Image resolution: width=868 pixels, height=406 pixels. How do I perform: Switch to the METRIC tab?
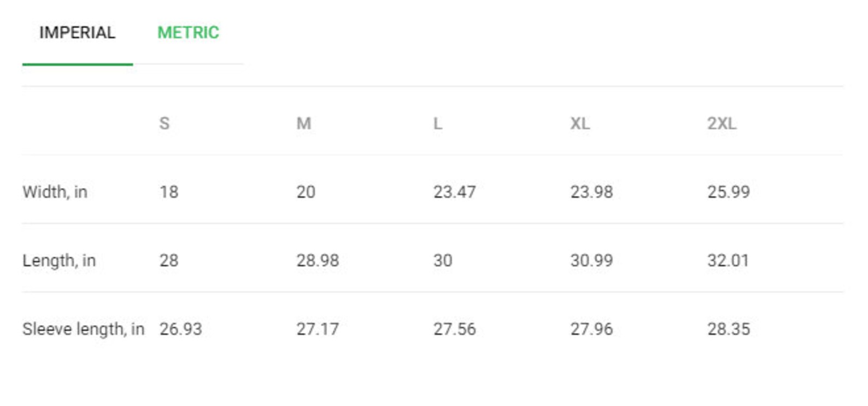(188, 33)
